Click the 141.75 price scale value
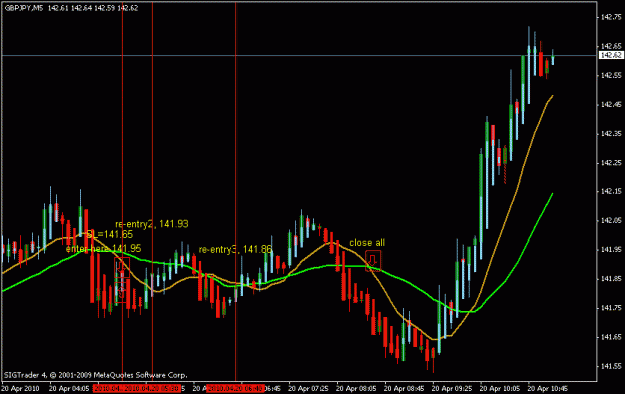Screen dimensions: 625x394 [x=611, y=308]
